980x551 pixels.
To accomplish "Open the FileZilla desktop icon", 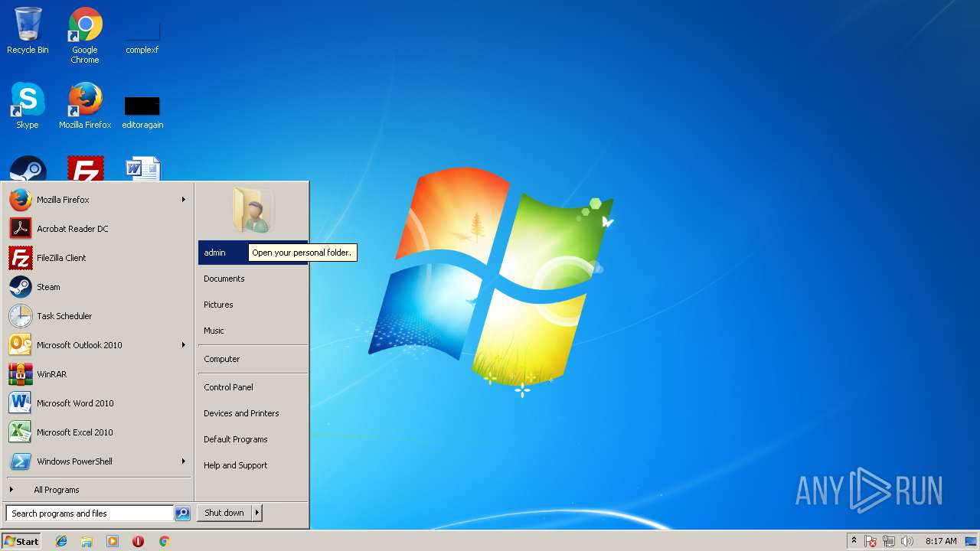I will click(x=85, y=168).
